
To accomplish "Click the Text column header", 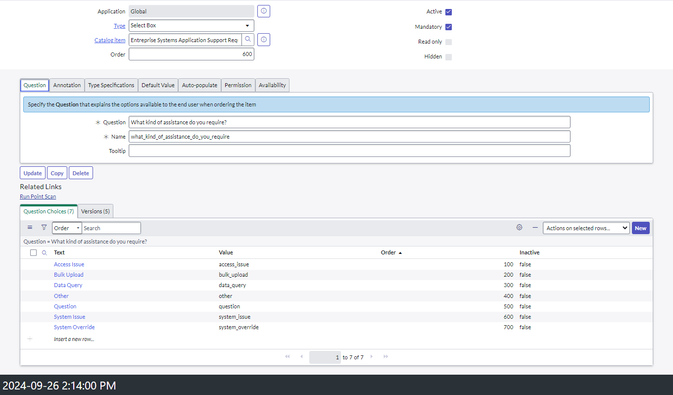I will coord(59,252).
